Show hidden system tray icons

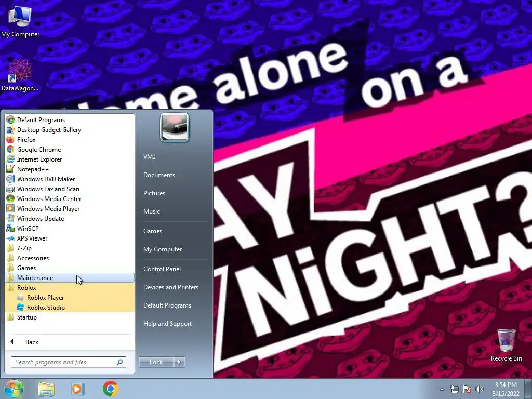tap(442, 389)
